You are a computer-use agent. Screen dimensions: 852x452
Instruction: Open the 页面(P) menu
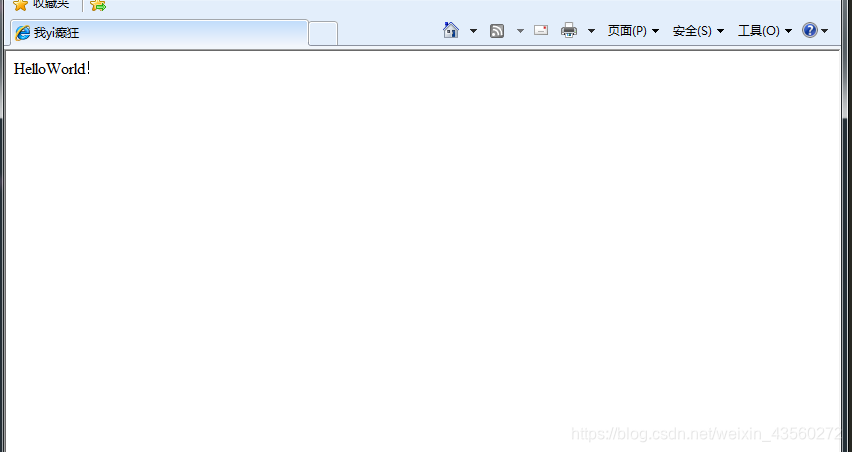click(633, 31)
